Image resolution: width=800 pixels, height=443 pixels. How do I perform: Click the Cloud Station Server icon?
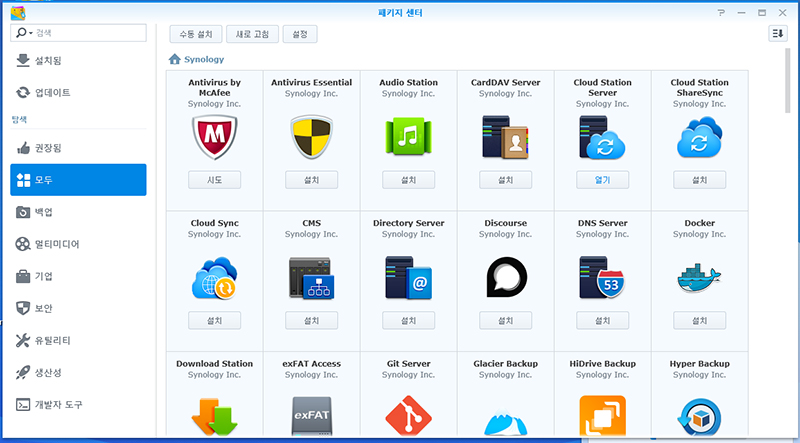point(603,137)
